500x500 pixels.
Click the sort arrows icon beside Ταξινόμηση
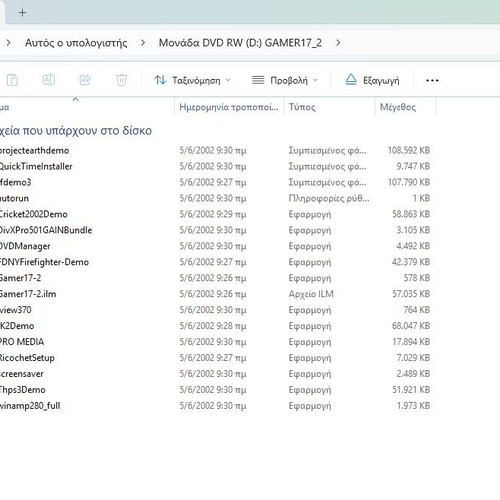tap(160, 80)
